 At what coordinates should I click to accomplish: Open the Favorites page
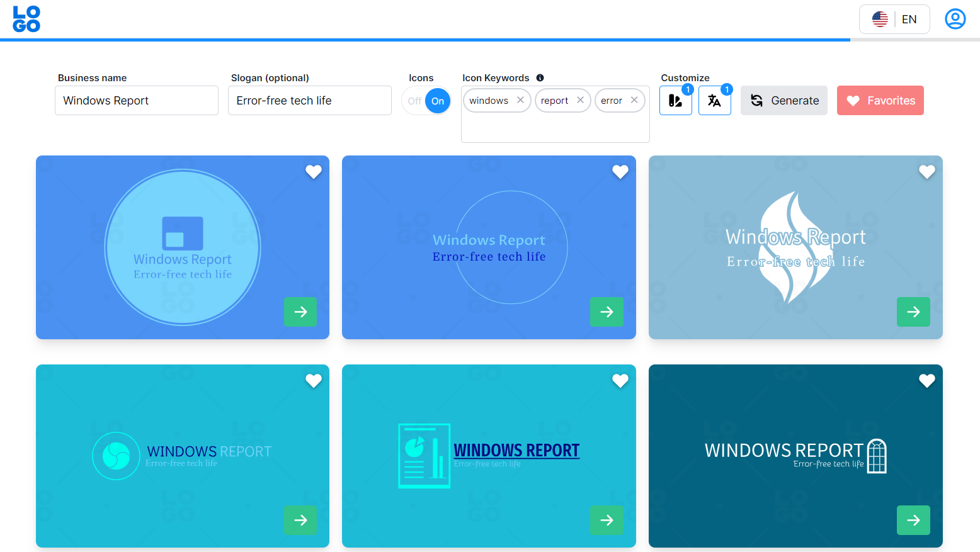click(x=880, y=100)
